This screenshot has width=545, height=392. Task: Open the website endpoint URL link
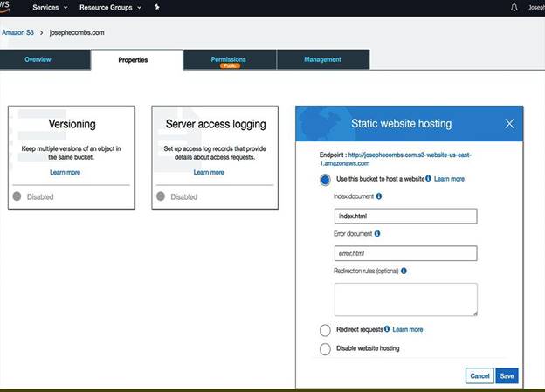tap(396, 159)
